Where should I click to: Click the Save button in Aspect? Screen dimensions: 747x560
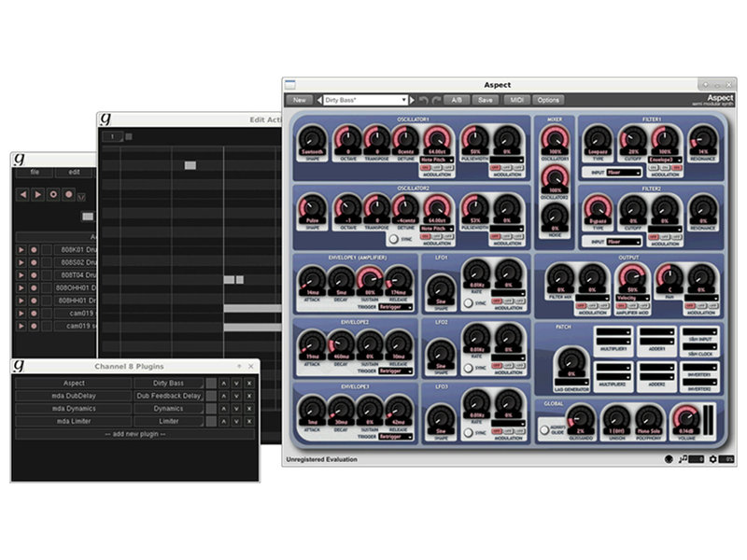[x=486, y=99]
